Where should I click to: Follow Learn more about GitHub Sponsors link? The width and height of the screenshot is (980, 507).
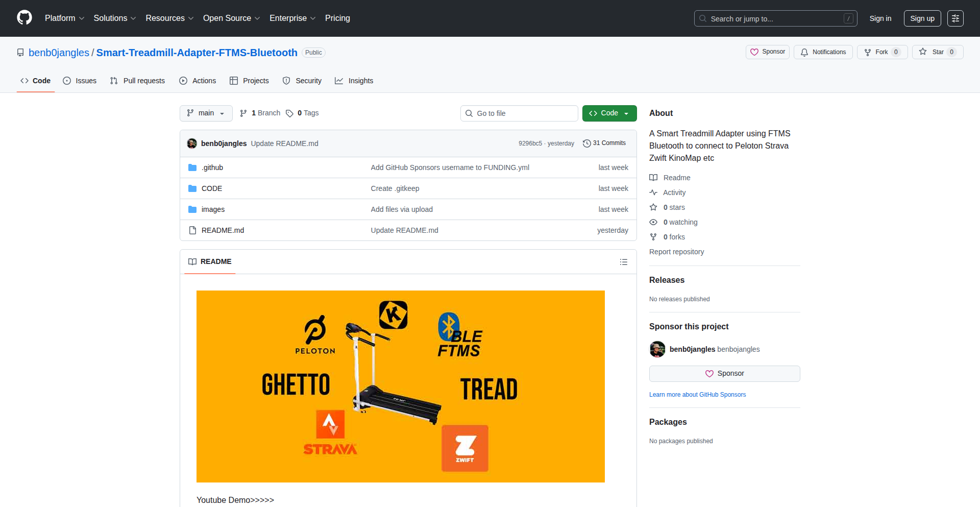[697, 395]
